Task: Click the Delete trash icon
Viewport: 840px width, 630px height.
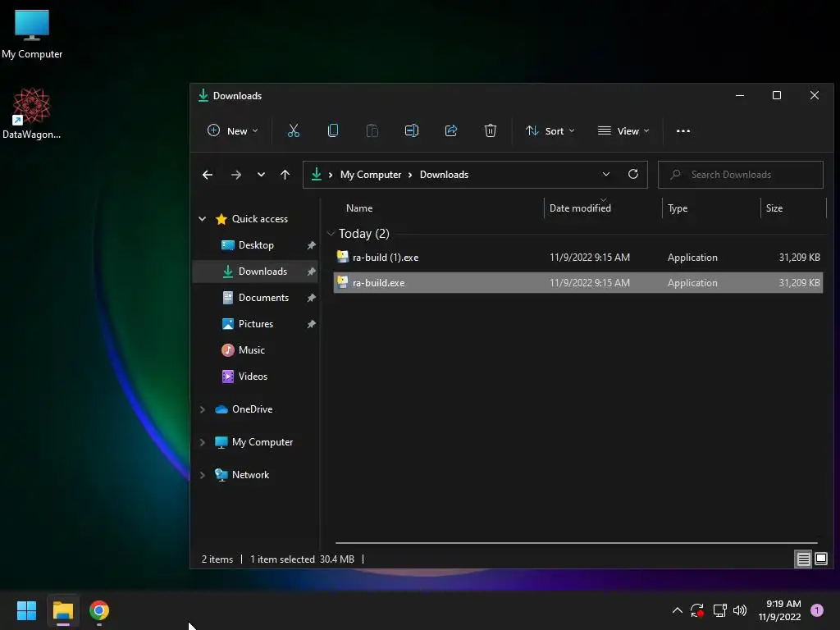Action: coord(491,130)
